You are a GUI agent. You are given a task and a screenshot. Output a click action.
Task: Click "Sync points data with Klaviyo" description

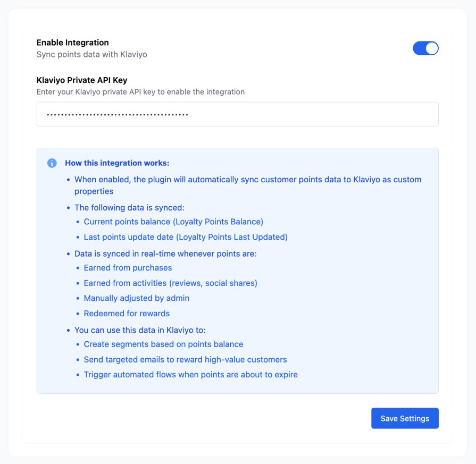[91, 54]
